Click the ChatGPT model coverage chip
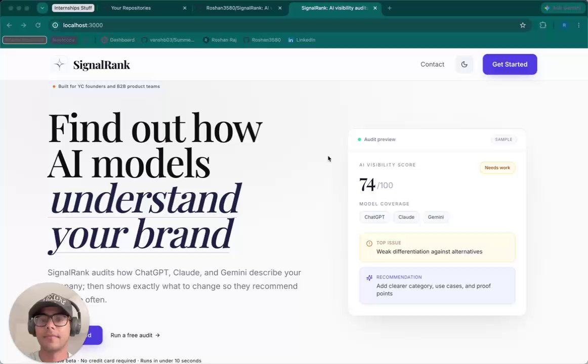This screenshot has height=364, width=588. (374, 217)
